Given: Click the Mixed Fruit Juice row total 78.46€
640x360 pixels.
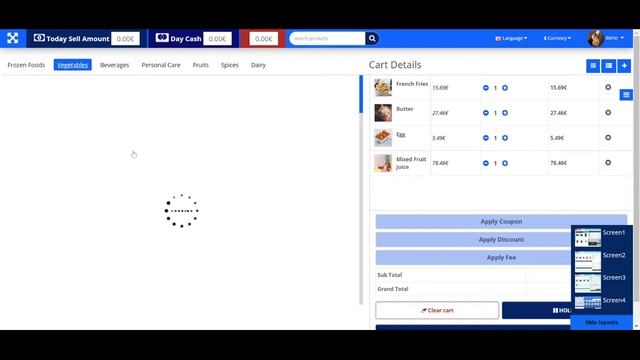Looking at the screenshot, I should [x=558, y=163].
